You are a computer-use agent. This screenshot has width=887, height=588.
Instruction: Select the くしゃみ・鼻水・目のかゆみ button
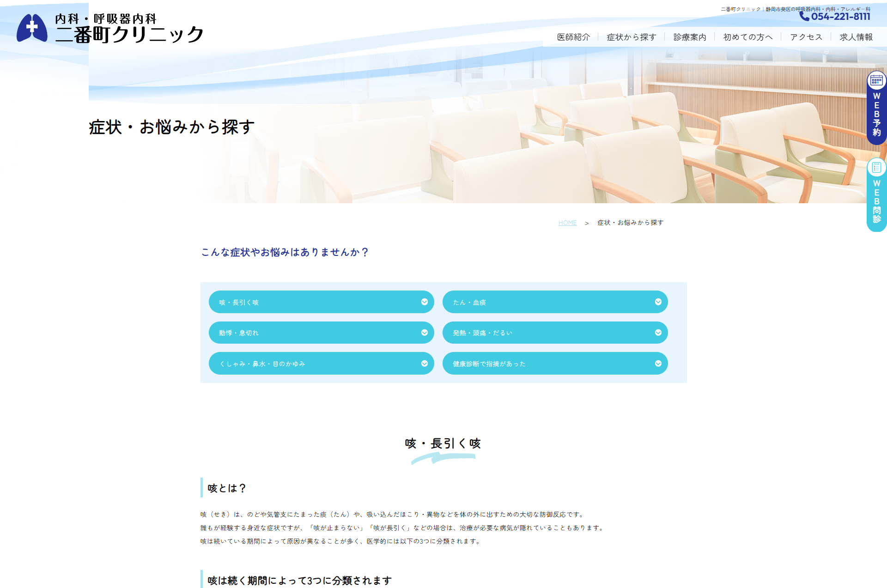[322, 364]
